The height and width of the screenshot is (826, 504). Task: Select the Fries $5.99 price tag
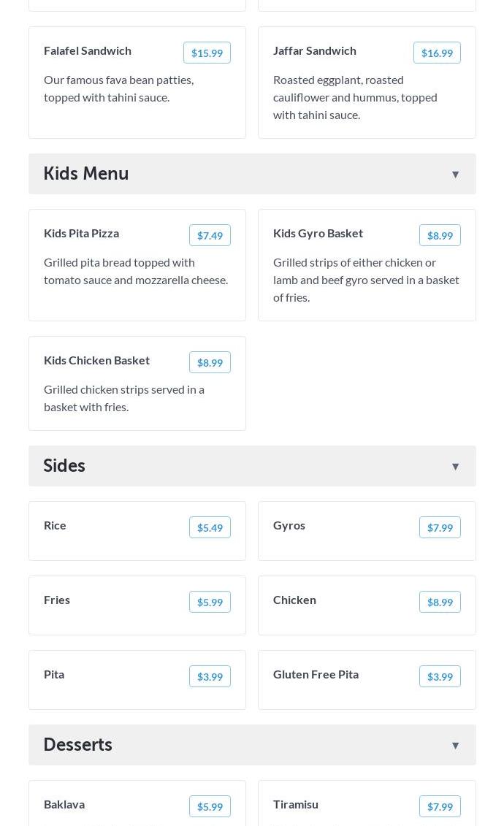pos(210,602)
